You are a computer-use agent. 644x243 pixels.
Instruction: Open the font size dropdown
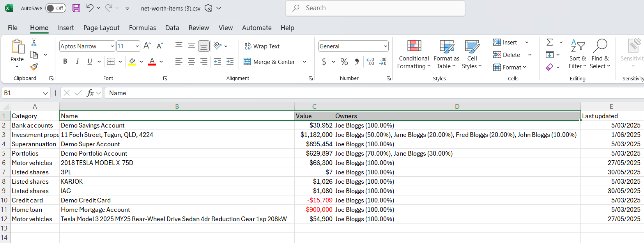(137, 46)
